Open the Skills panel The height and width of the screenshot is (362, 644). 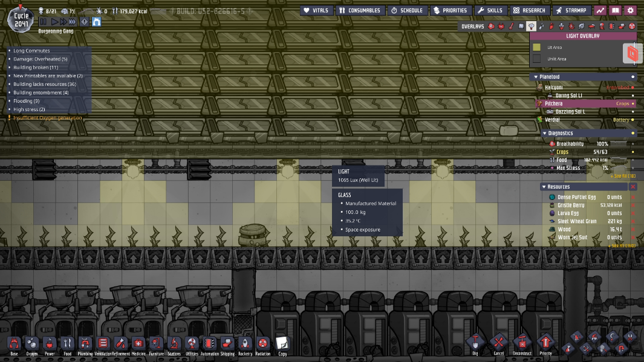click(x=490, y=10)
